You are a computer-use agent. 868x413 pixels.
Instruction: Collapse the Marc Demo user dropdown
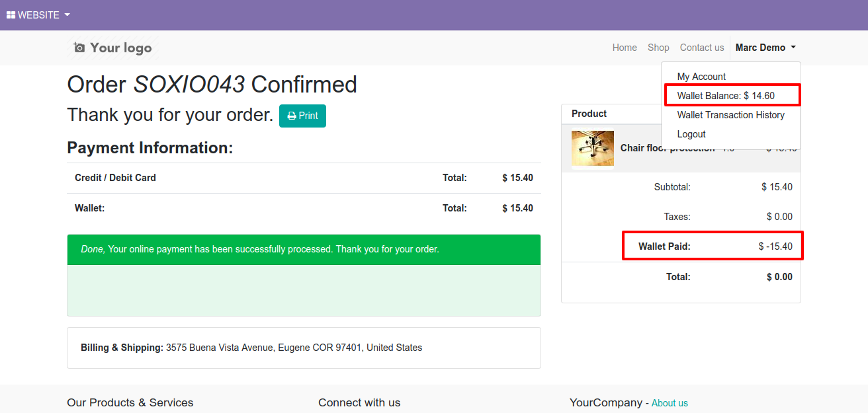pyautogui.click(x=765, y=48)
